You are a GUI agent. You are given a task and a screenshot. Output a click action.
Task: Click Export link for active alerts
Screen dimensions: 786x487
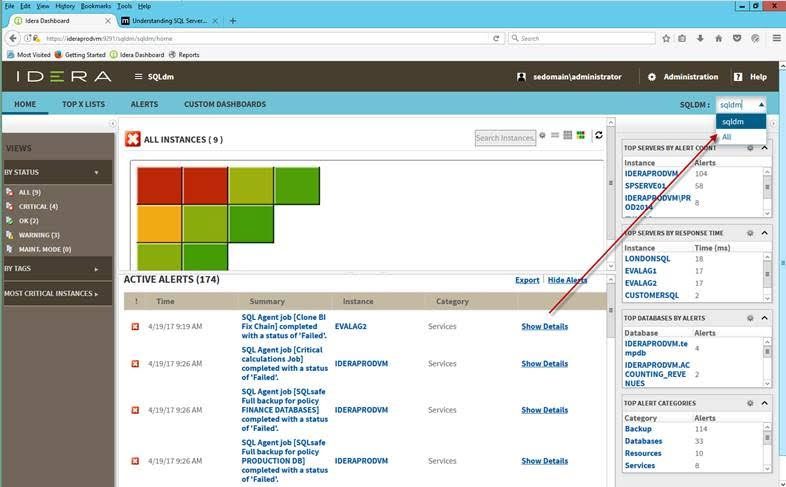527,280
